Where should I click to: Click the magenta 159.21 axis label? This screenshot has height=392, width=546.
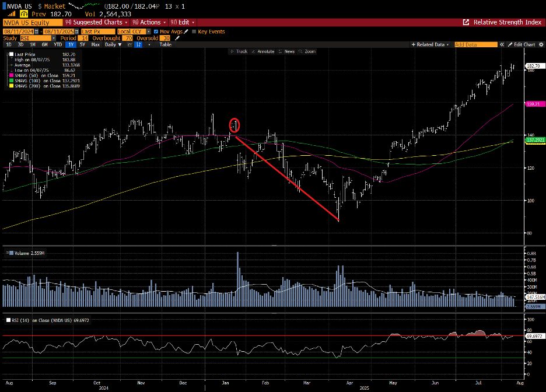coord(534,104)
